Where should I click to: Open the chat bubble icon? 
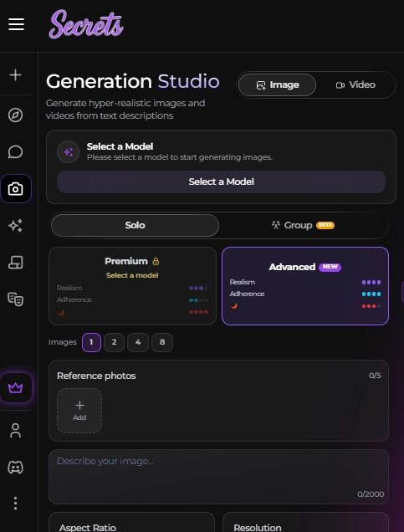pos(16,151)
